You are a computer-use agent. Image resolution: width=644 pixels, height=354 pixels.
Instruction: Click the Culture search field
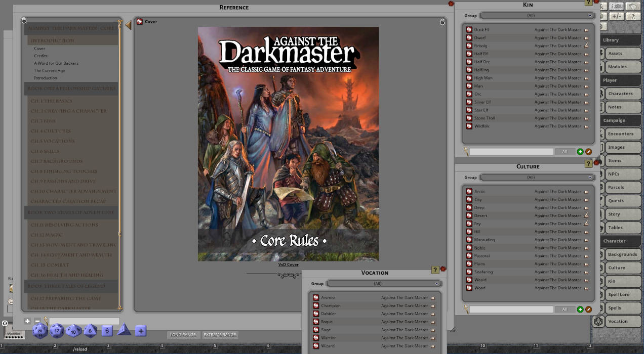tap(511, 309)
